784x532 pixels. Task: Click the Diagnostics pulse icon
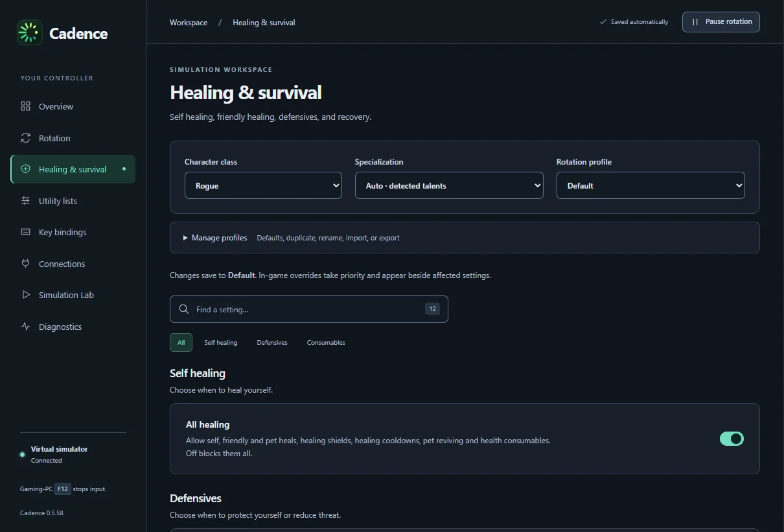click(26, 327)
